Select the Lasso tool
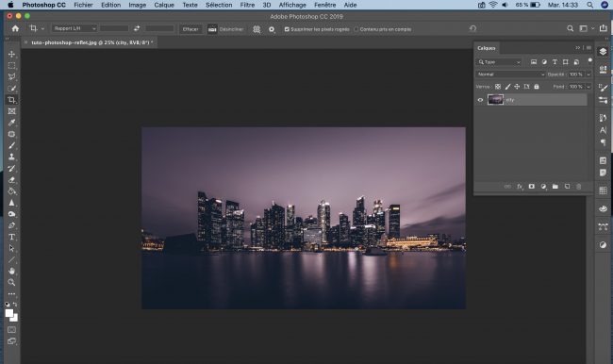 pos(11,76)
